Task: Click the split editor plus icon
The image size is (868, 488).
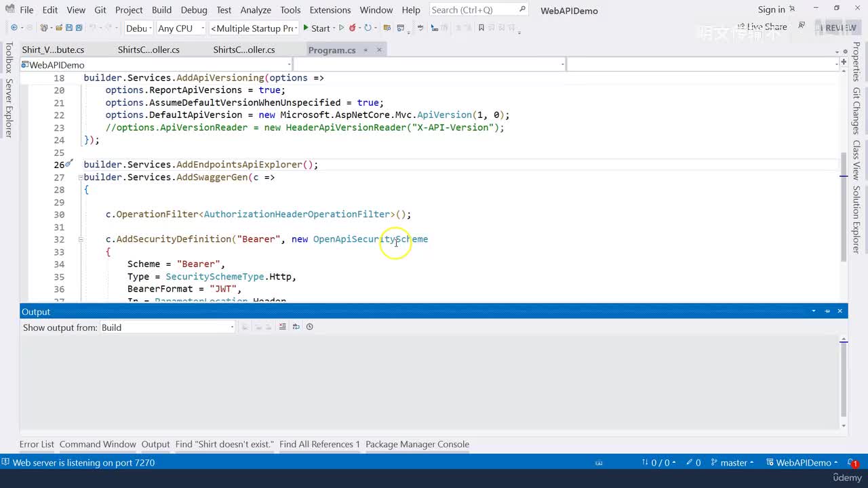Action: coord(842,62)
